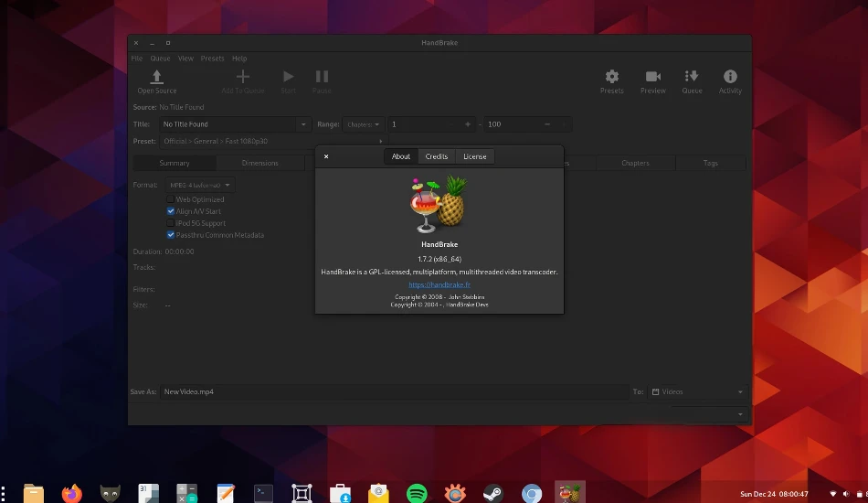Click the clock showing Sun Dec 24
This screenshot has width=868, height=503.
(x=774, y=494)
